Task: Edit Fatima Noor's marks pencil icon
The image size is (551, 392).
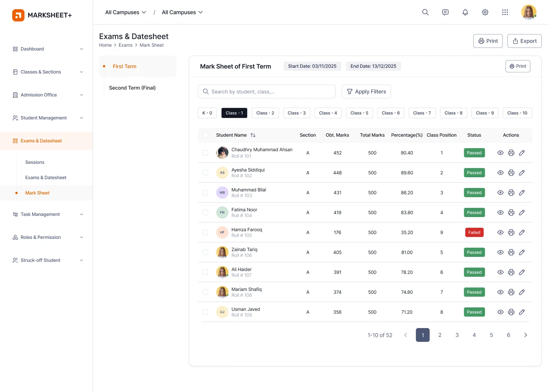Action: (x=522, y=212)
